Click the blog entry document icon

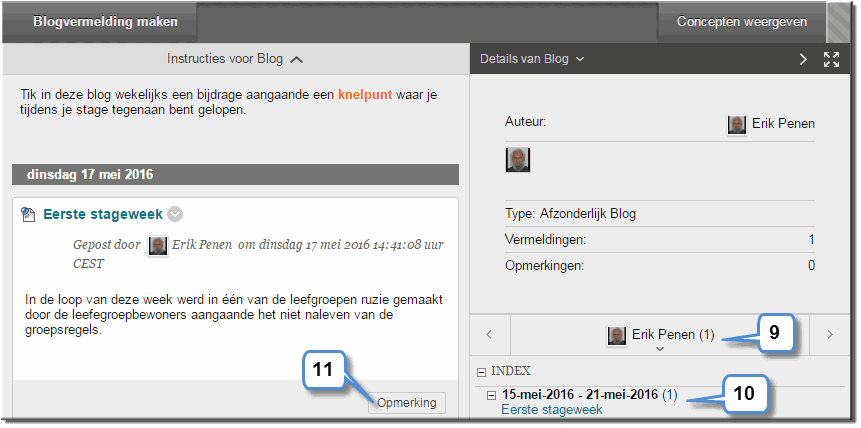point(28,214)
